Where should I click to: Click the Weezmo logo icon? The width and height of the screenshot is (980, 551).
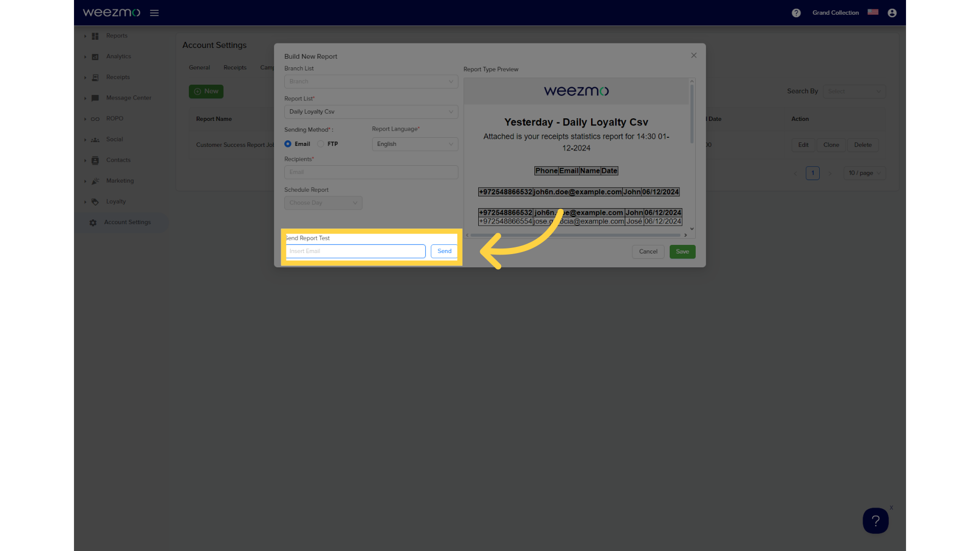point(112,12)
